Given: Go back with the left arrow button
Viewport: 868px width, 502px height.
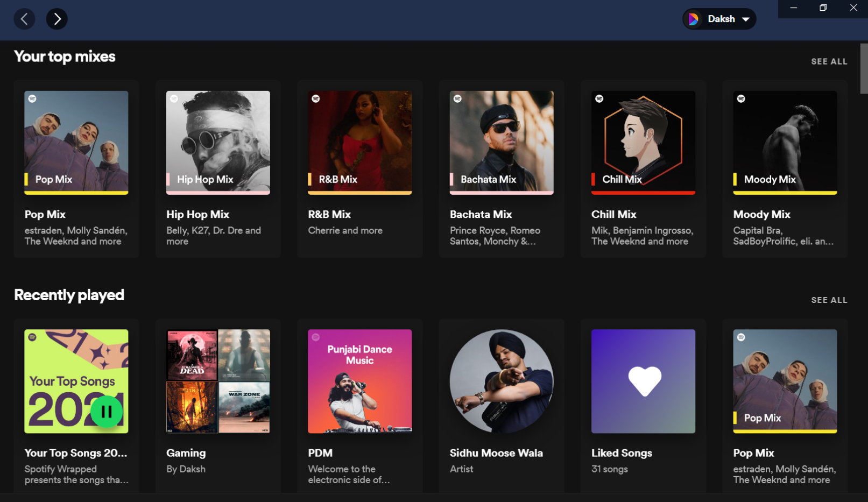Looking at the screenshot, I should (24, 19).
